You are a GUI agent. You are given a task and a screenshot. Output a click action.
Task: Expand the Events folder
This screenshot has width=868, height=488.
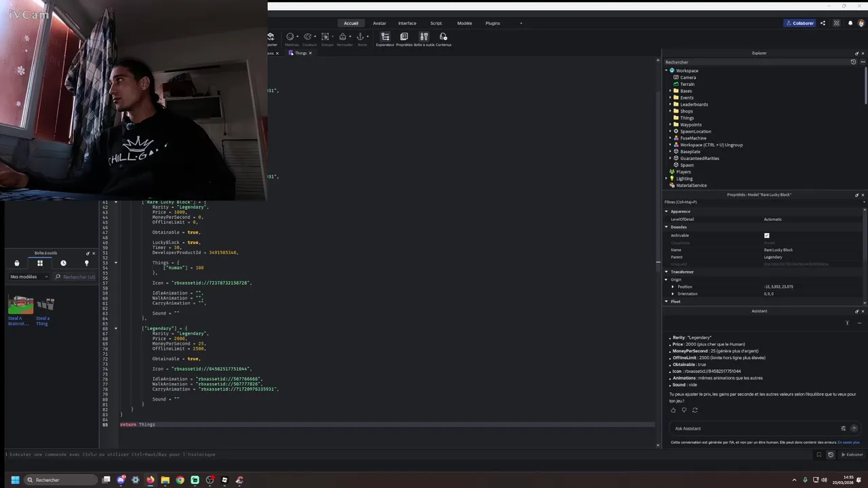click(671, 98)
